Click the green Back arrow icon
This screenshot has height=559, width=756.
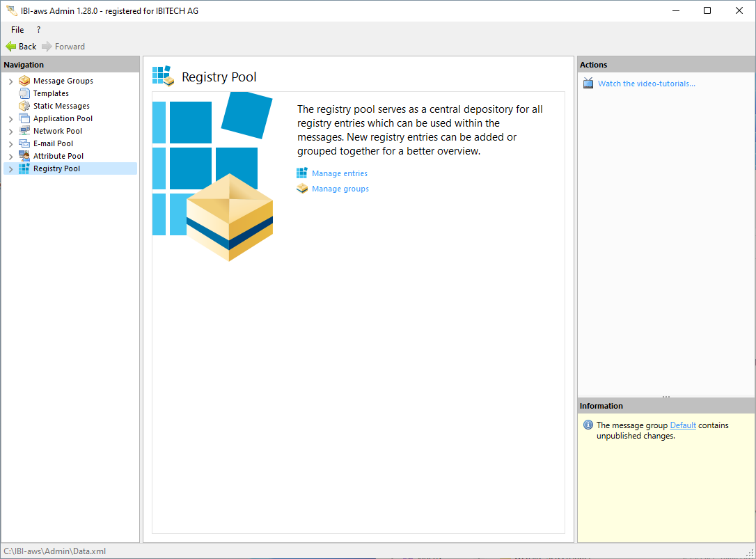11,47
